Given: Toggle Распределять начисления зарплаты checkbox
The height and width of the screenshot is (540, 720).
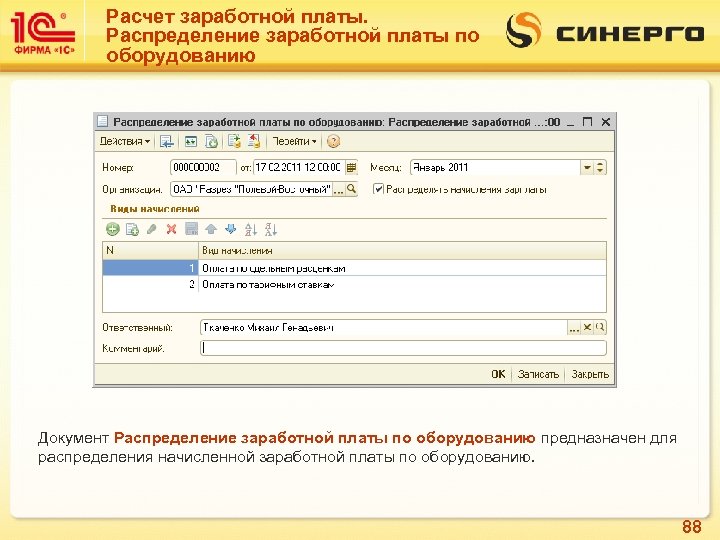Looking at the screenshot, I should click(x=378, y=189).
